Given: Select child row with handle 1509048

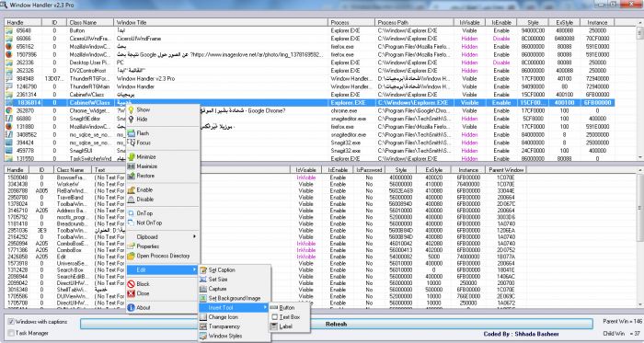Looking at the screenshot, I should pyautogui.click(x=265, y=177).
